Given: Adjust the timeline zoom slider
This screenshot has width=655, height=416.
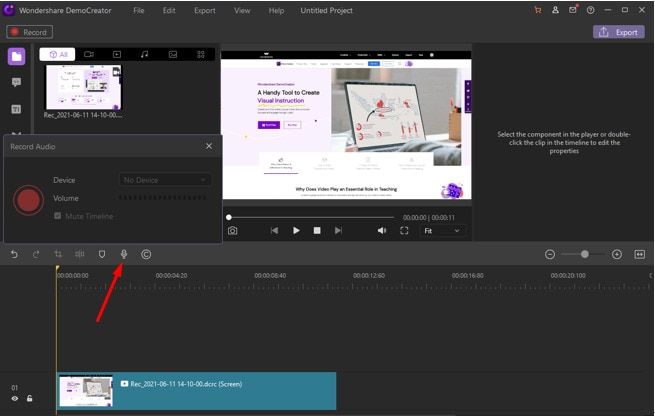Looking at the screenshot, I should tap(583, 254).
